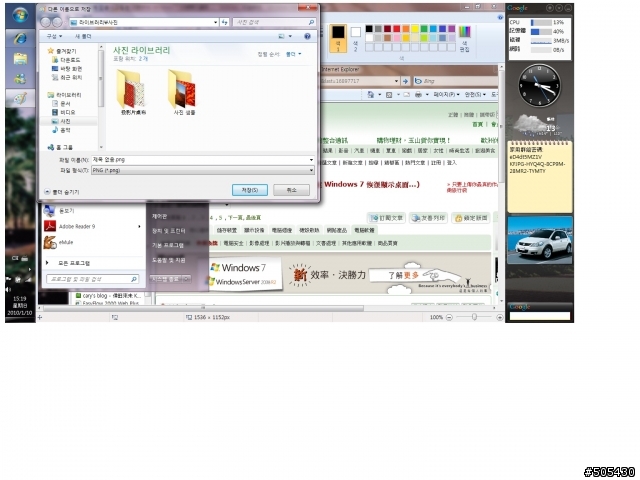Click the 취소 button
Viewport: 640px width, 480px height.
coord(291,190)
